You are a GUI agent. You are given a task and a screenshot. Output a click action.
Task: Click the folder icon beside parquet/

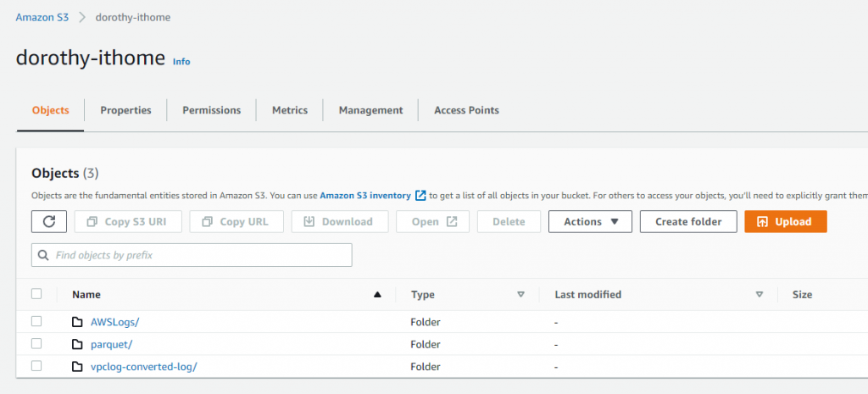[x=77, y=344]
